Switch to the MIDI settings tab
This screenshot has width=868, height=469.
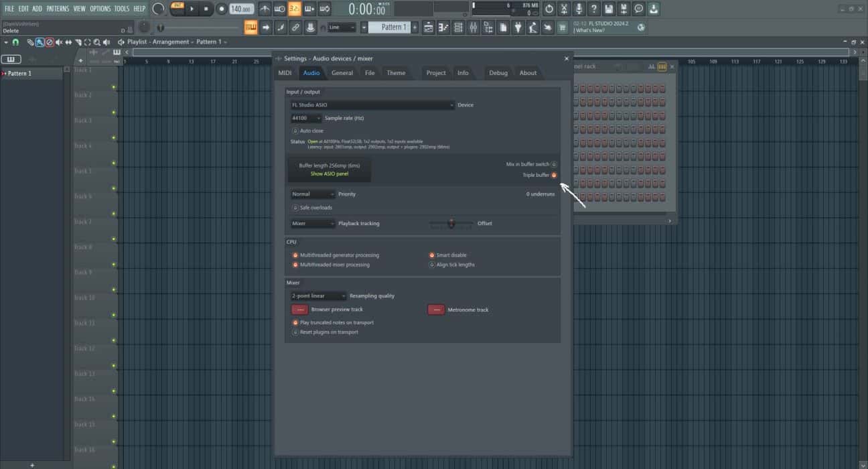[284, 73]
